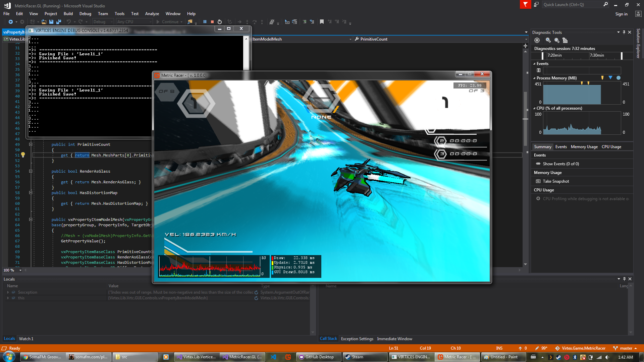Expand the $exception row in Locals

click(8, 292)
